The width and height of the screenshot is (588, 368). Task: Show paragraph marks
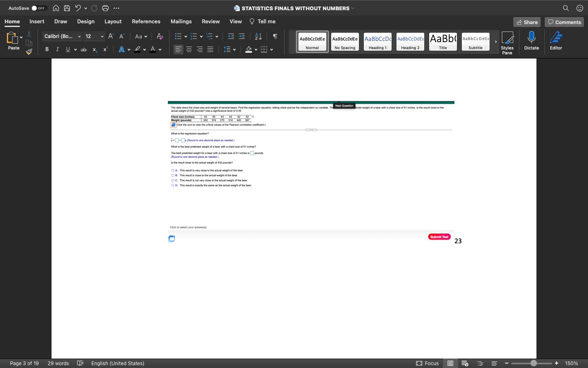(x=275, y=36)
